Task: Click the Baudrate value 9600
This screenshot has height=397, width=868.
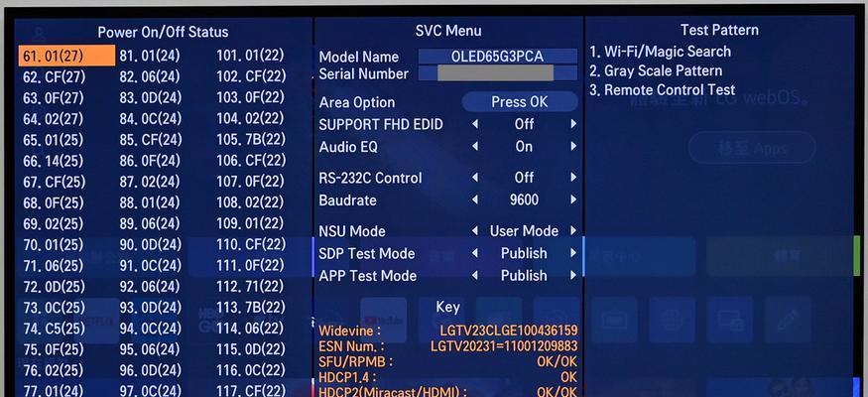Action: (x=524, y=199)
